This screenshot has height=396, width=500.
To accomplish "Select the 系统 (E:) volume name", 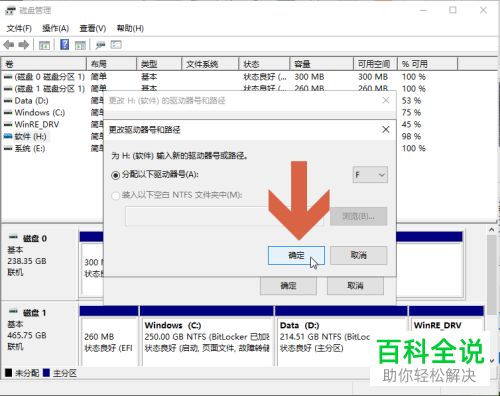I will coord(30,148).
